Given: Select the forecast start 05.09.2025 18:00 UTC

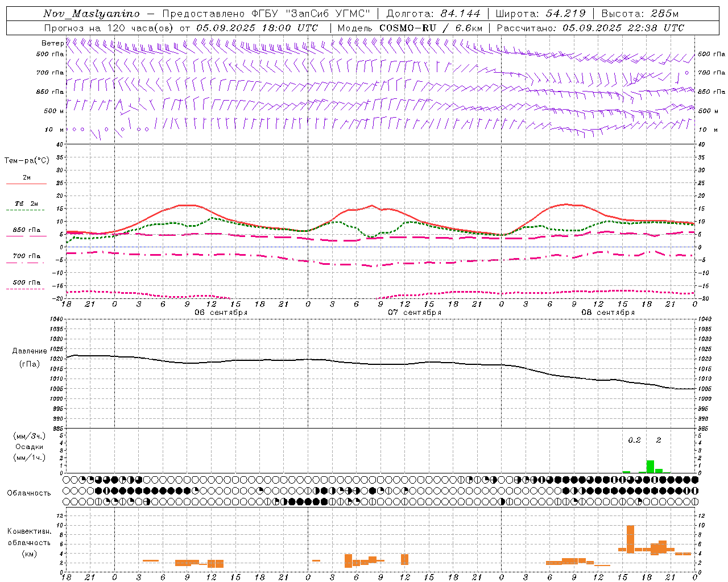Looking at the screenshot, I should [x=257, y=28].
